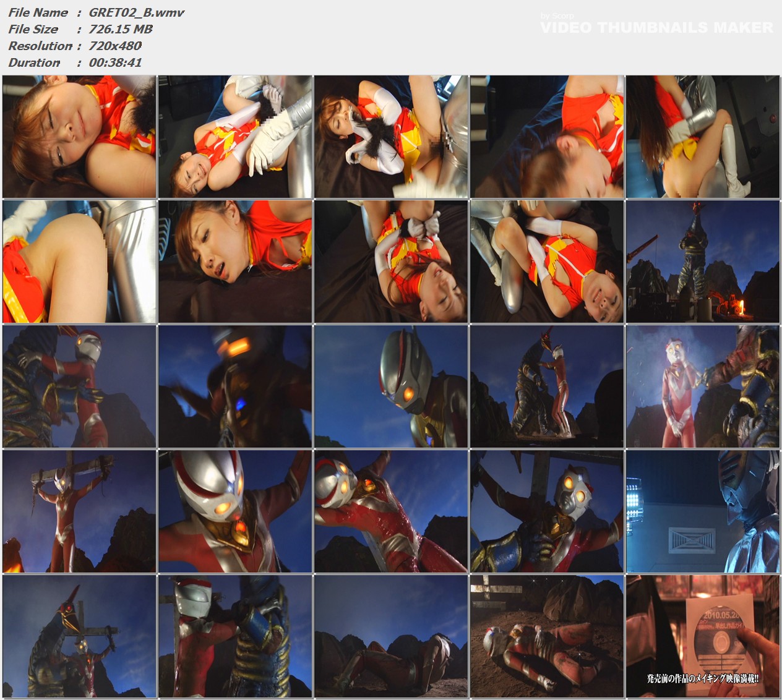Select the duration value 00:38:41

pos(115,62)
